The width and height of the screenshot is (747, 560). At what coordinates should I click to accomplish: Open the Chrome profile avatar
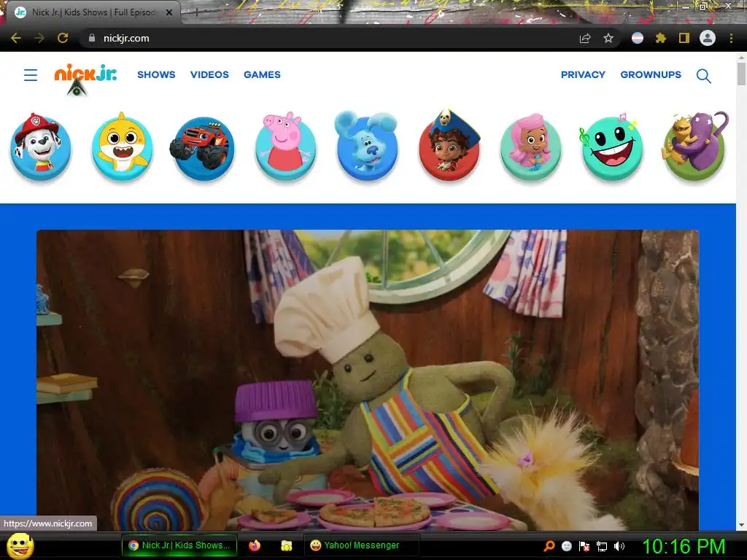pos(708,38)
